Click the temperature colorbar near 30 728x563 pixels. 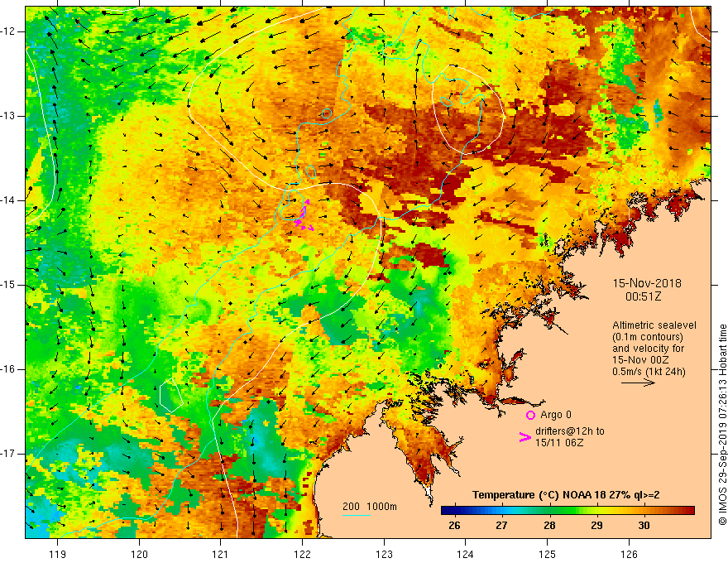[644, 511]
